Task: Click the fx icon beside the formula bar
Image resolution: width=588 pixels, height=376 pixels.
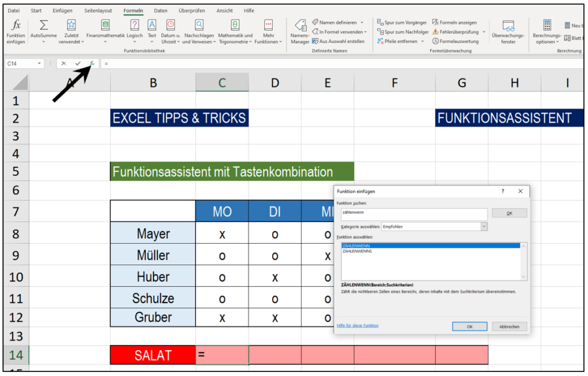Action: [92, 63]
